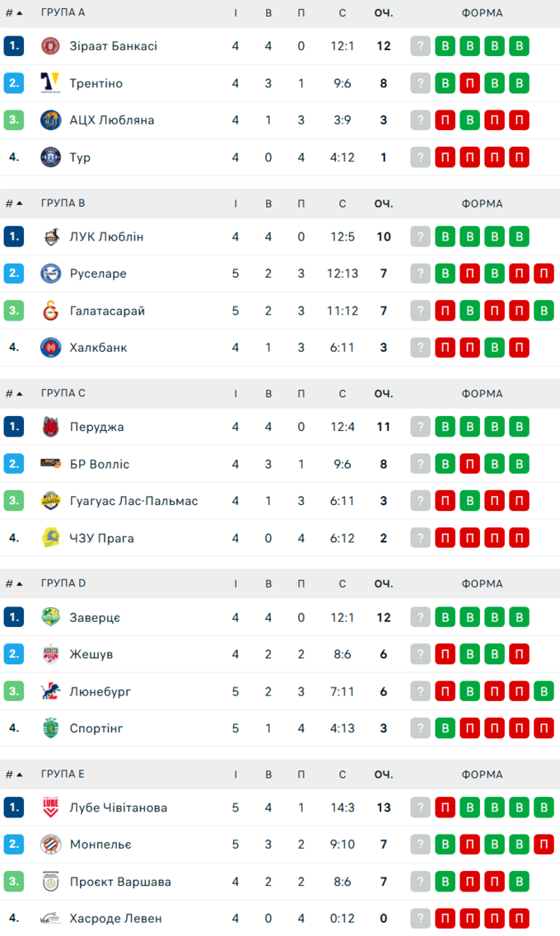Click the rank 1 badge for Перуджа

(13, 427)
